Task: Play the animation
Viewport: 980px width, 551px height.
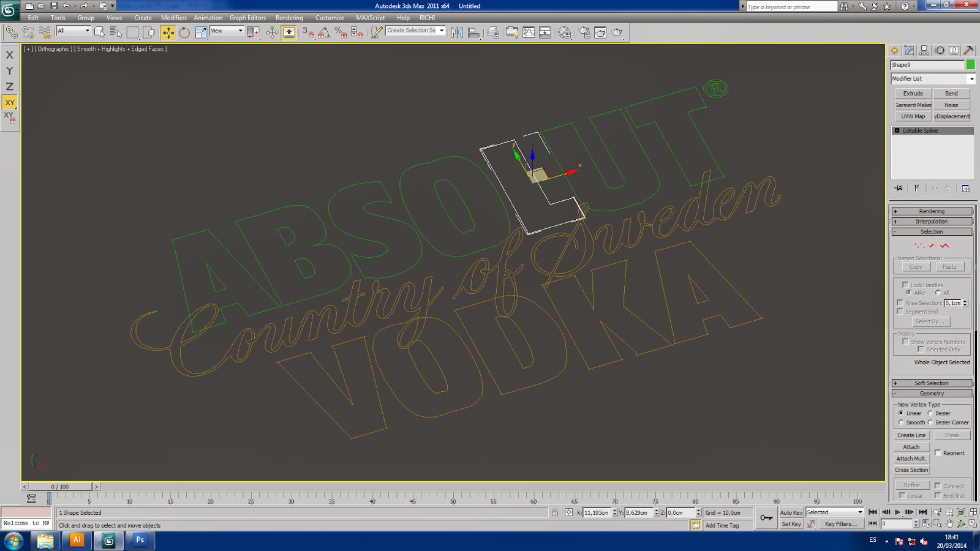Action: (x=898, y=512)
